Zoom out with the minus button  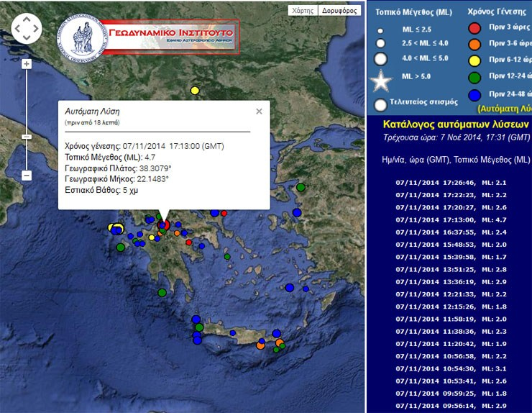27,176
